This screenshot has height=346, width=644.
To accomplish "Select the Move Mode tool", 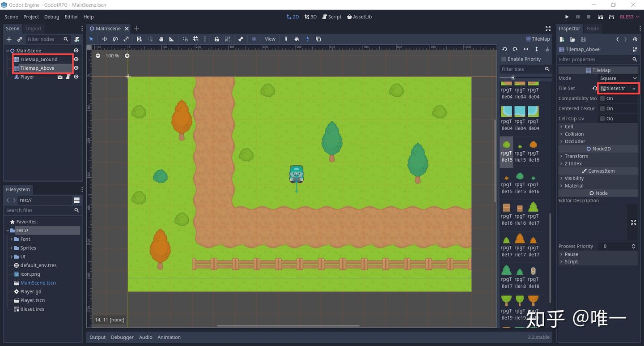I will pos(105,39).
